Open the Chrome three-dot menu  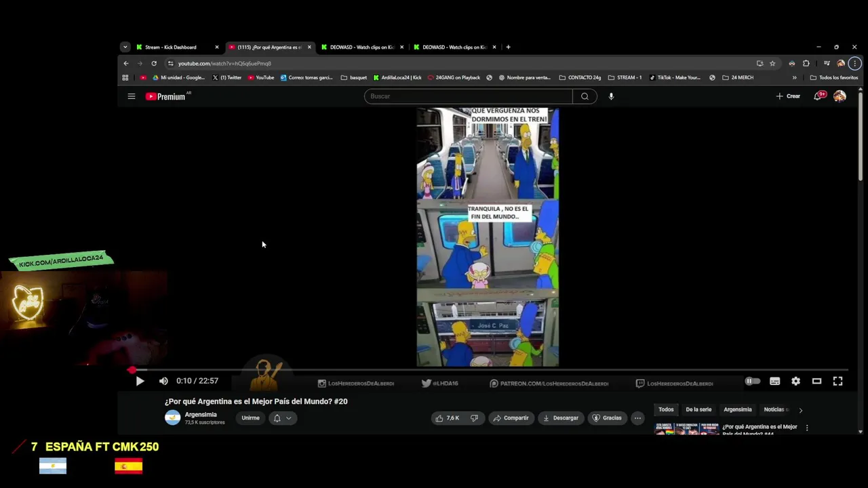(854, 63)
